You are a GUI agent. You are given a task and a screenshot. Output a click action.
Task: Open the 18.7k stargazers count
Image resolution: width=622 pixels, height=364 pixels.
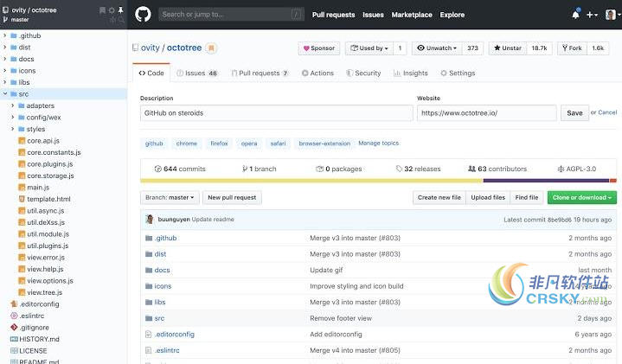pyautogui.click(x=539, y=48)
